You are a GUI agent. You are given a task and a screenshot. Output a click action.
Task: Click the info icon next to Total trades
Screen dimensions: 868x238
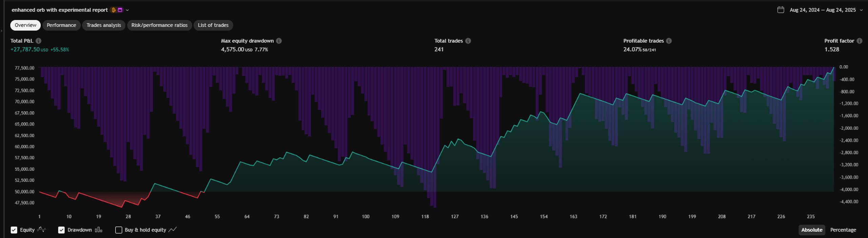point(468,41)
